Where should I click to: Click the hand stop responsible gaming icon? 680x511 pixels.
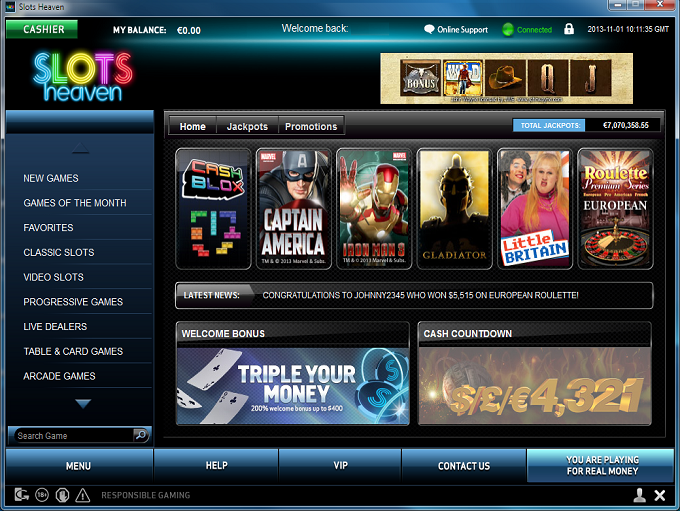[x=62, y=495]
